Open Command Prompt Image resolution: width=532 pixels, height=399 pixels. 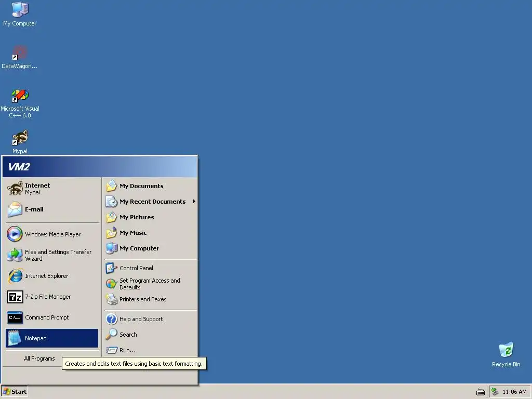tap(52, 317)
